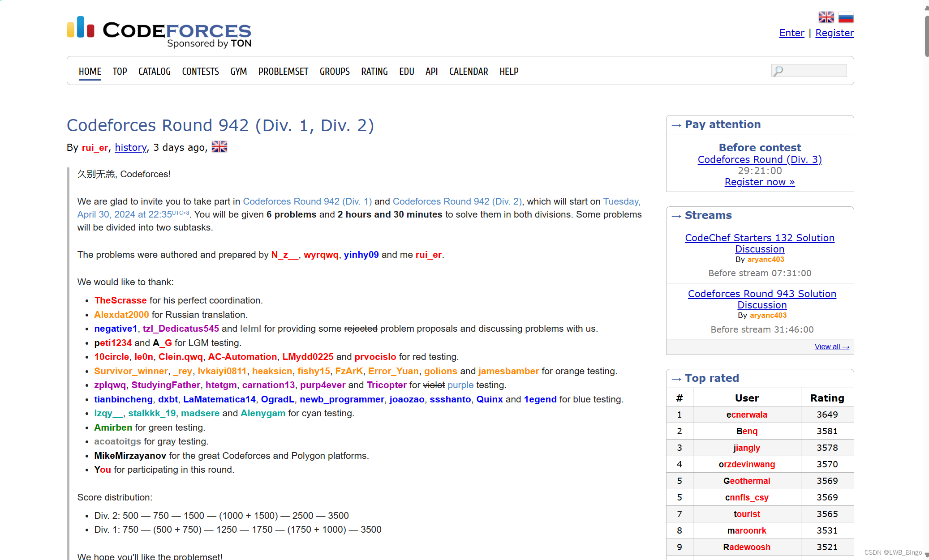Click the search magnifier icon
The width and height of the screenshot is (929, 560).
(778, 71)
